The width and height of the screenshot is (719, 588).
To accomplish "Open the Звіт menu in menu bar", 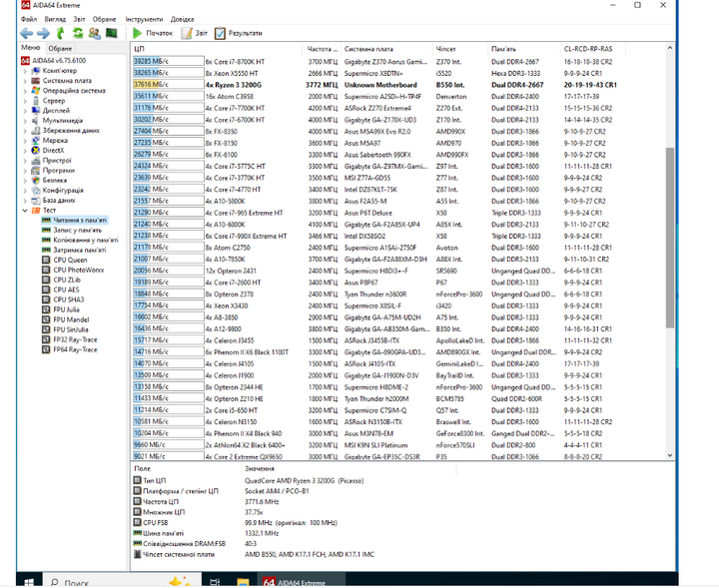I will tap(79, 19).
